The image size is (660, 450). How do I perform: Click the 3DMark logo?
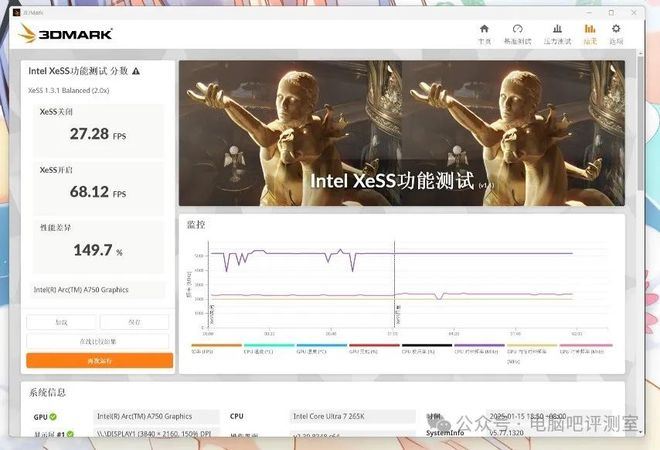click(65, 34)
